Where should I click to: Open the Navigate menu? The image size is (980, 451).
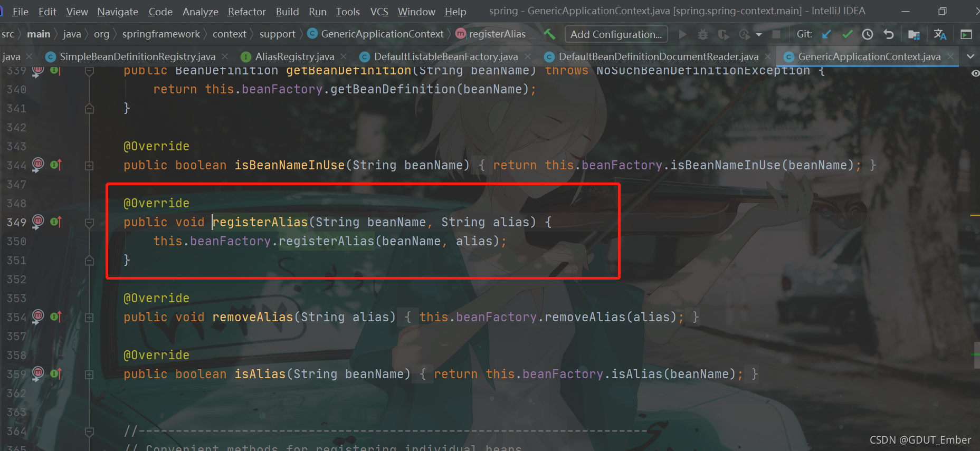pyautogui.click(x=118, y=11)
